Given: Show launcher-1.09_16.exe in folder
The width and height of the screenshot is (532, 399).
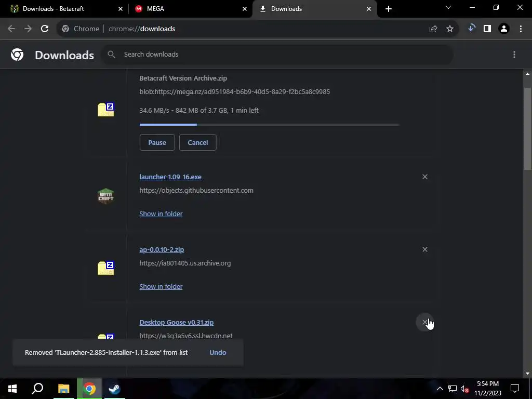Looking at the screenshot, I should [161, 214].
